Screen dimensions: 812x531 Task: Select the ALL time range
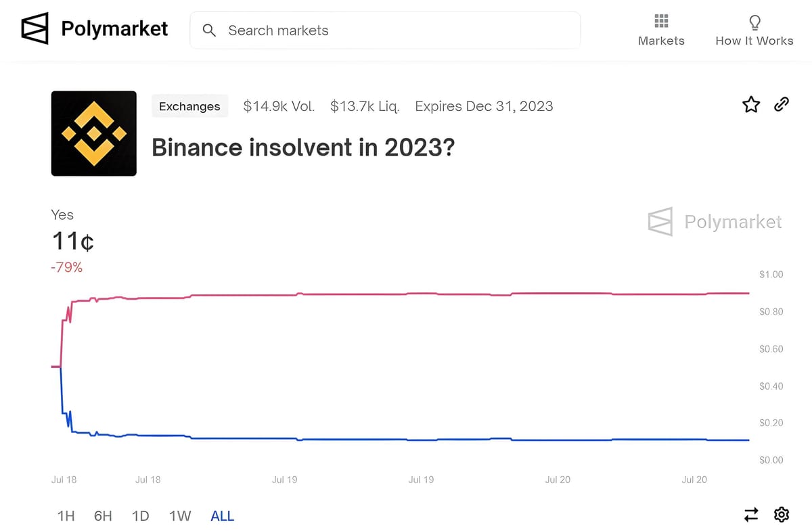tap(222, 515)
